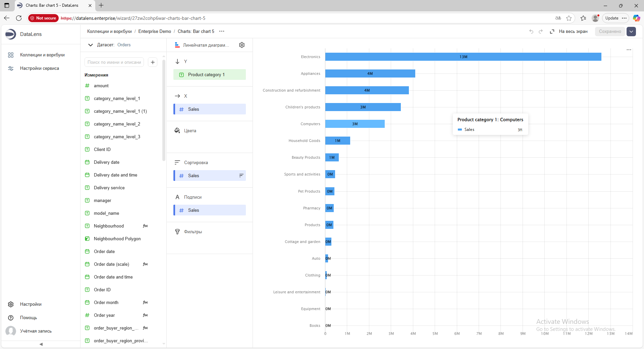
Task: Open Коллекции и воркбуки in sidebar
Action: click(42, 55)
